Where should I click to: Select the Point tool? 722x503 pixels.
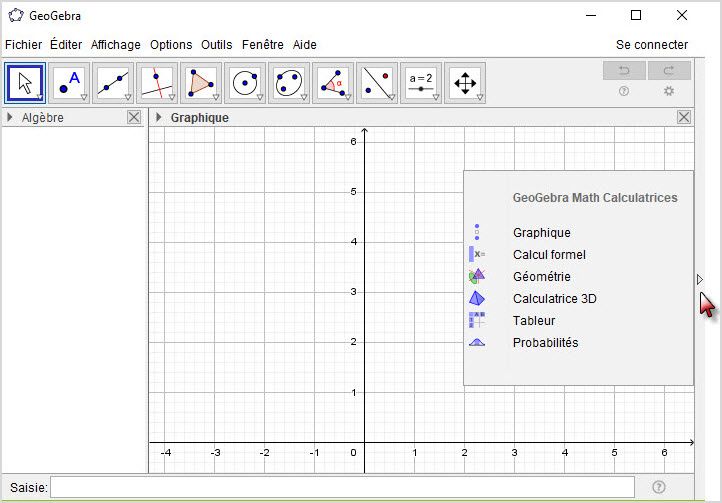[69, 83]
